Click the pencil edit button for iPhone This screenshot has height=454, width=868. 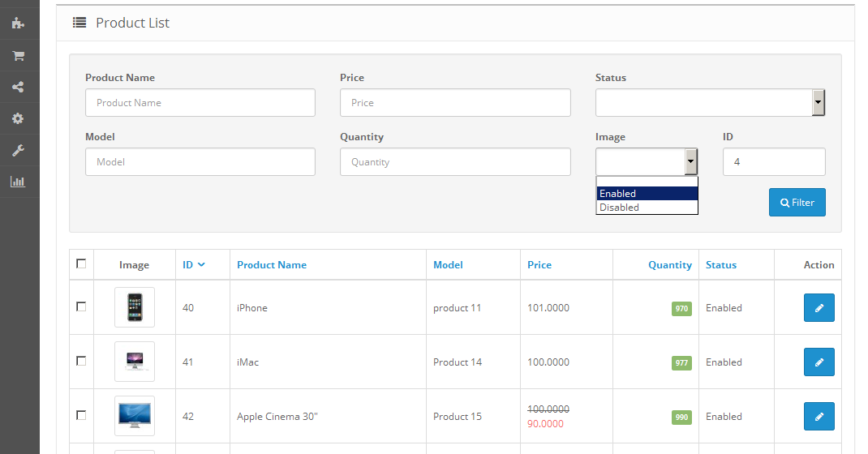point(819,308)
